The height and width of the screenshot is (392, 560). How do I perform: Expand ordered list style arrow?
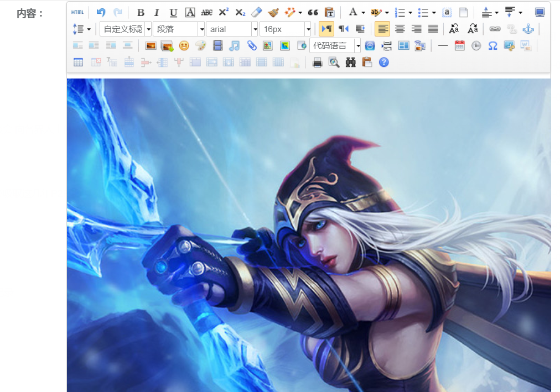[411, 13]
